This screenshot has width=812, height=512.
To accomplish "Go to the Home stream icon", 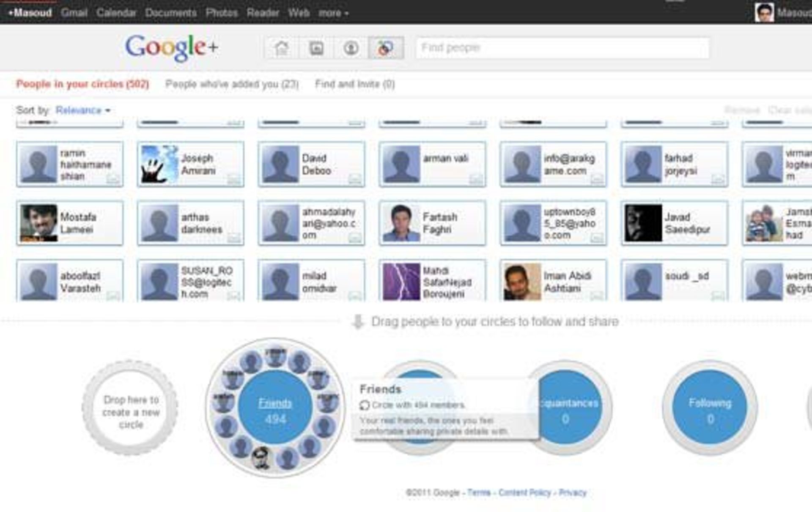I will (x=282, y=48).
